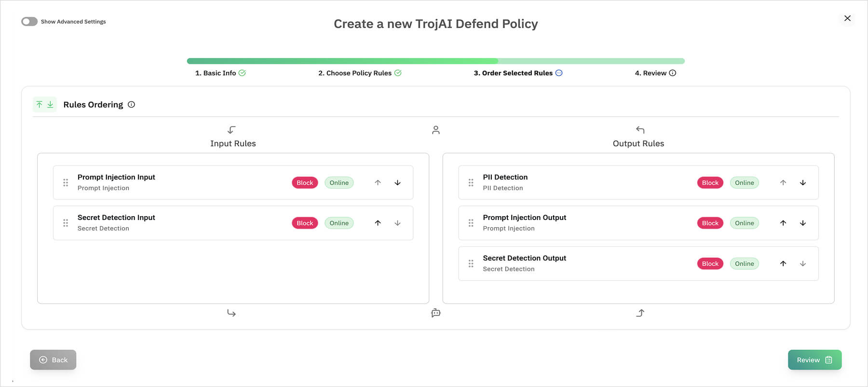Toggle Show Advanced Settings switch

[x=29, y=22]
